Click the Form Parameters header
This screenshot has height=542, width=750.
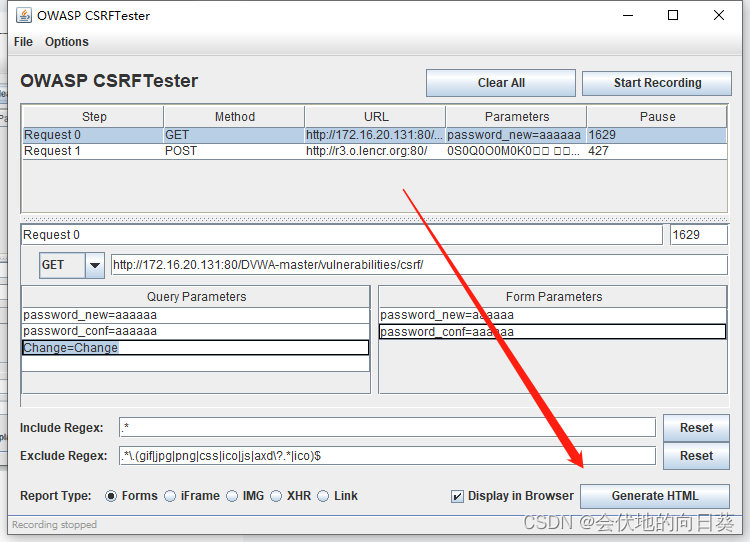point(553,297)
